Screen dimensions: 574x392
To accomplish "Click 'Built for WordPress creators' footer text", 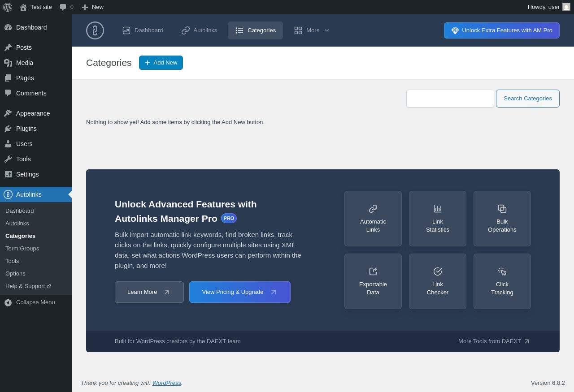I will [178, 341].
